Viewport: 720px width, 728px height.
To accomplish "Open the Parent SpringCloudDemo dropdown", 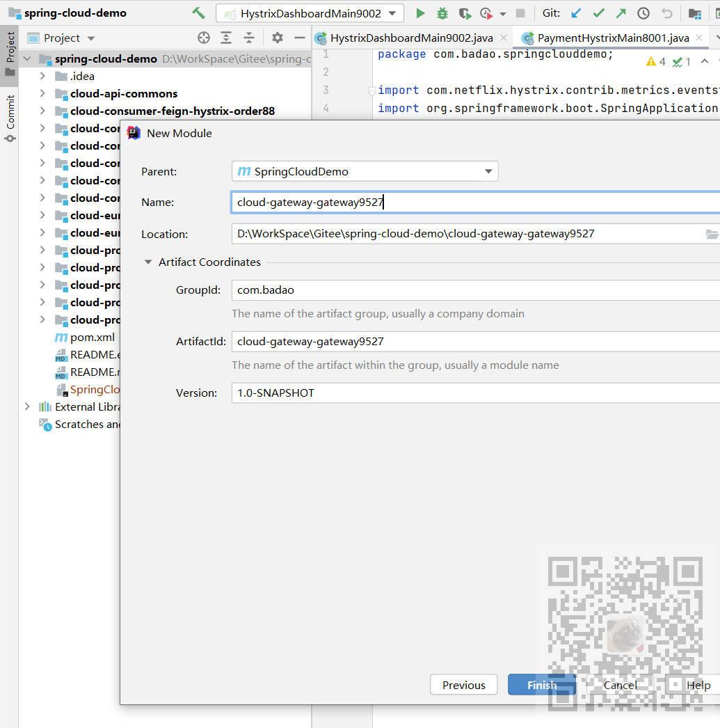I will click(365, 171).
